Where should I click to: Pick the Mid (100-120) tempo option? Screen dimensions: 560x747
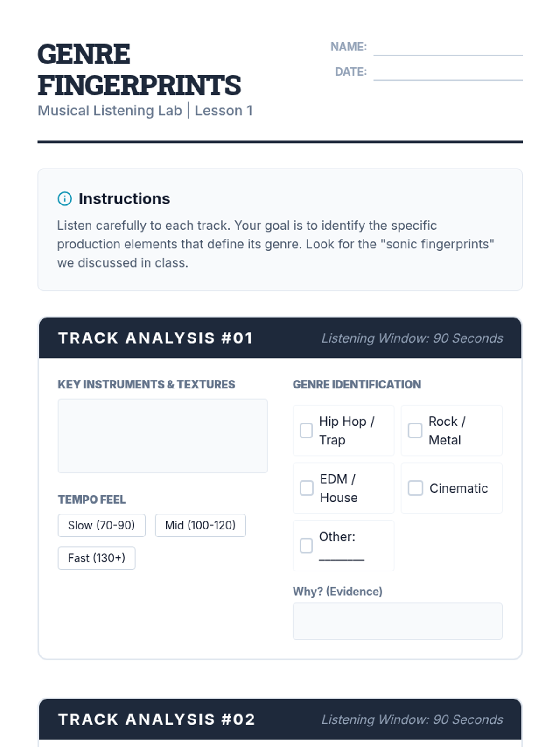tap(200, 526)
